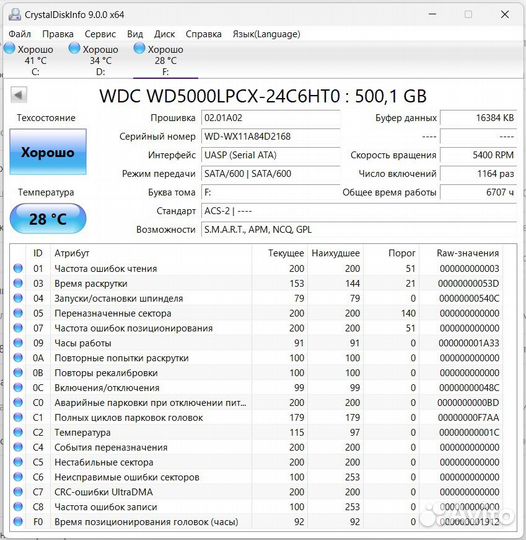Click status icon for Время раскрутки
The image size is (526, 540).
point(18,283)
